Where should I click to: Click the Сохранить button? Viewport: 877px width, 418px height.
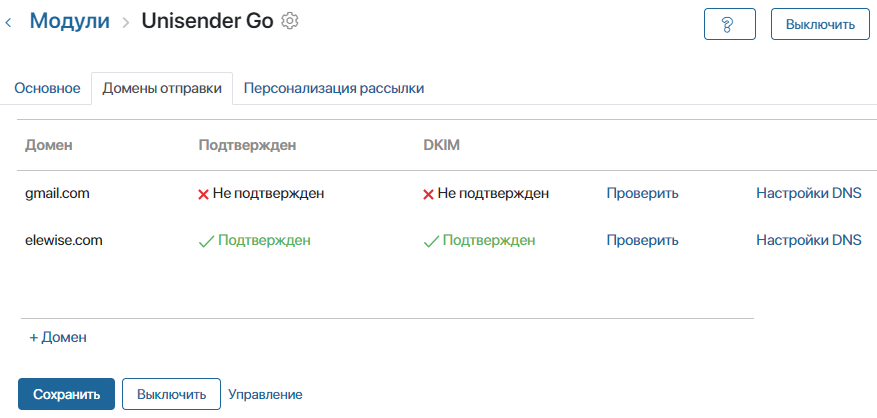click(x=67, y=394)
